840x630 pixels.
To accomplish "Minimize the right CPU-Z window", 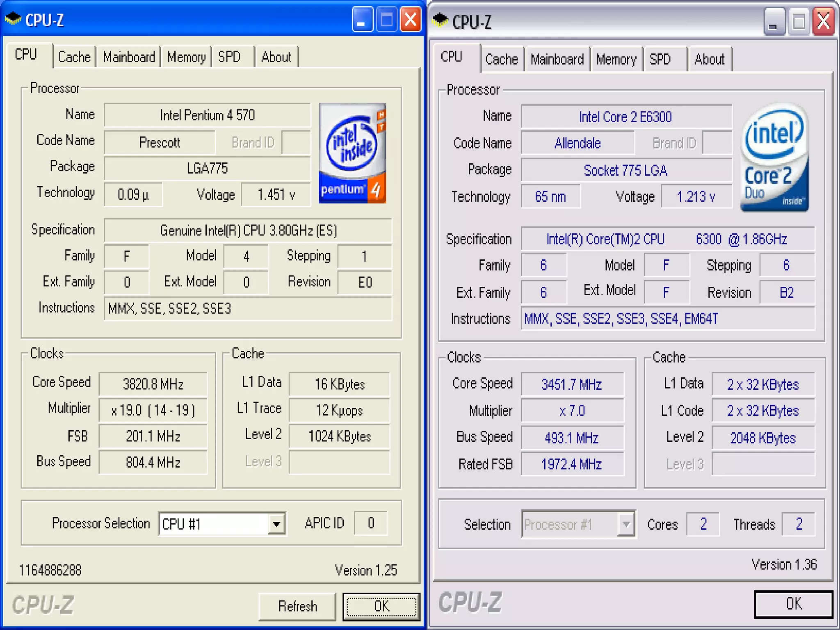I will point(774,21).
